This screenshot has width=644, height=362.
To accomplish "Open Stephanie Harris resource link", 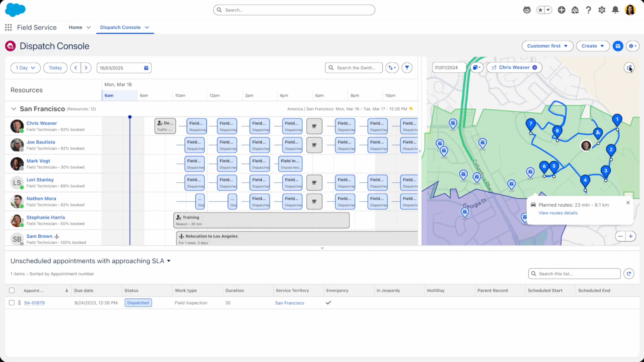I will point(46,217).
